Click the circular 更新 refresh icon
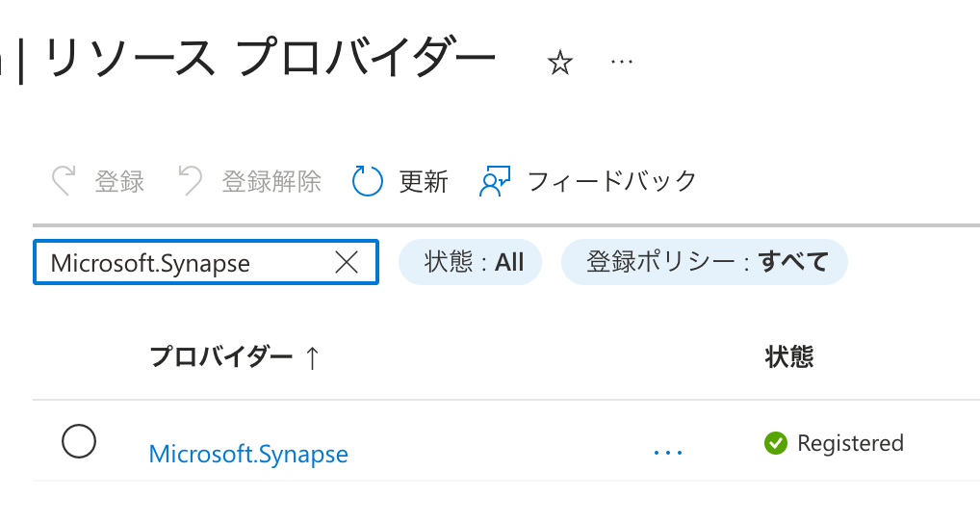 tap(368, 180)
